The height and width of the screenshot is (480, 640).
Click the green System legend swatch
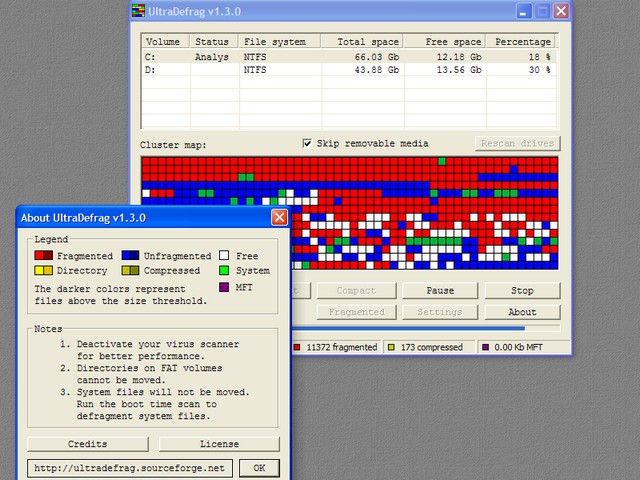click(224, 271)
